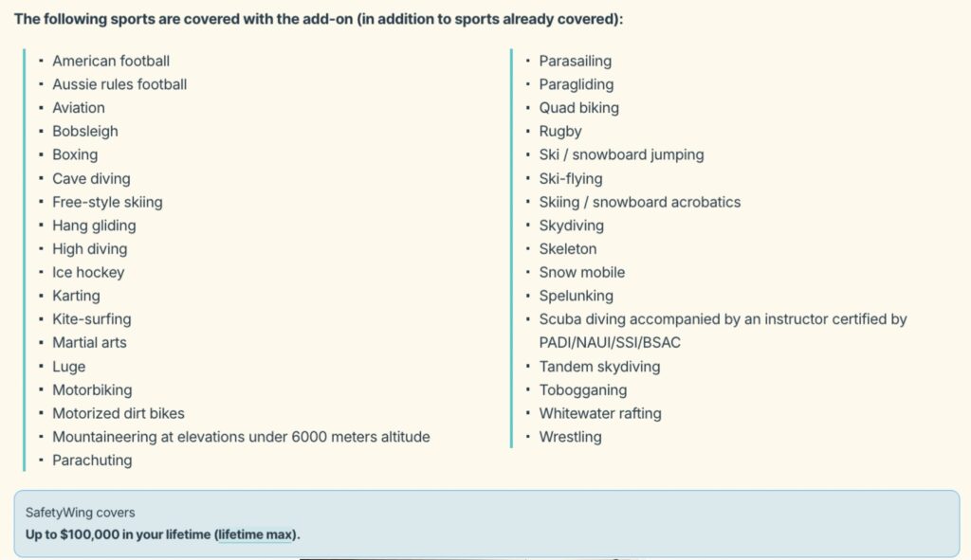Click the 'Quad biking' entry
Screen dimensions: 971x560
pos(578,108)
